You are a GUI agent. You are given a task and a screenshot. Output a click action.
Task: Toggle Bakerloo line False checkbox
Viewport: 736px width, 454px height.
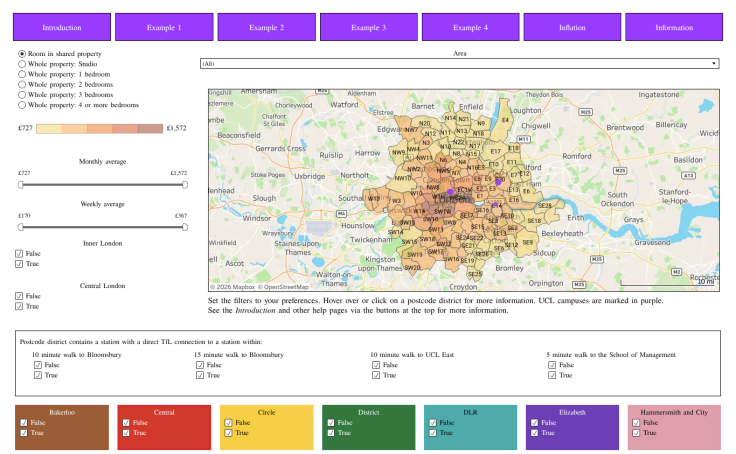[24, 423]
